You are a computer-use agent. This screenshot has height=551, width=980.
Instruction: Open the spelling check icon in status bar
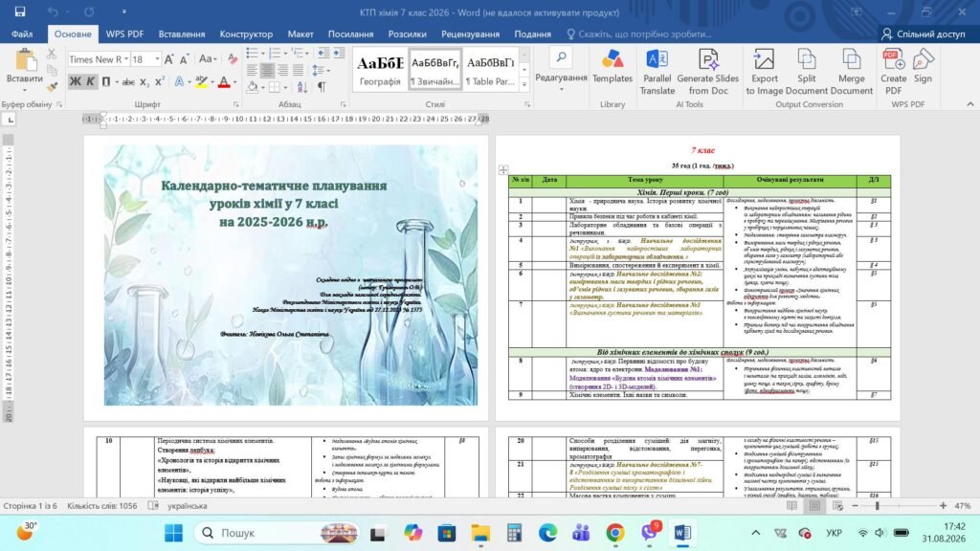pos(153,505)
